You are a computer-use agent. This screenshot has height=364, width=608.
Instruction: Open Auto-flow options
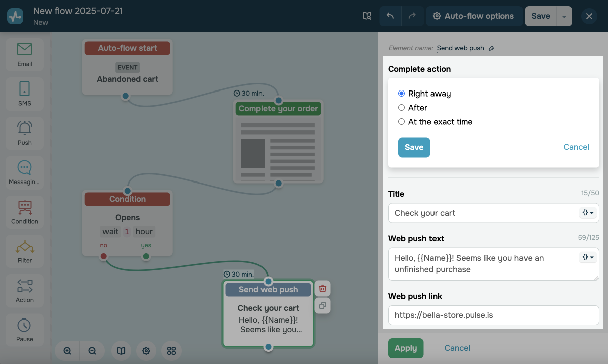coord(473,16)
